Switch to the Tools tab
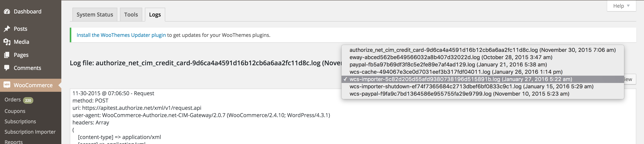Image resolution: width=644 pixels, height=144 pixels. (131, 15)
